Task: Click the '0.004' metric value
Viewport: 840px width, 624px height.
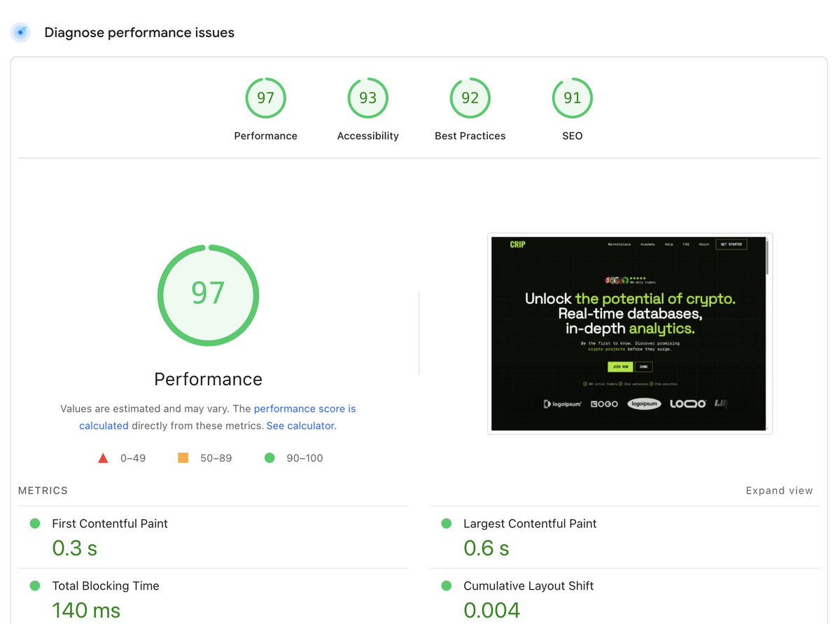Action: [x=491, y=610]
